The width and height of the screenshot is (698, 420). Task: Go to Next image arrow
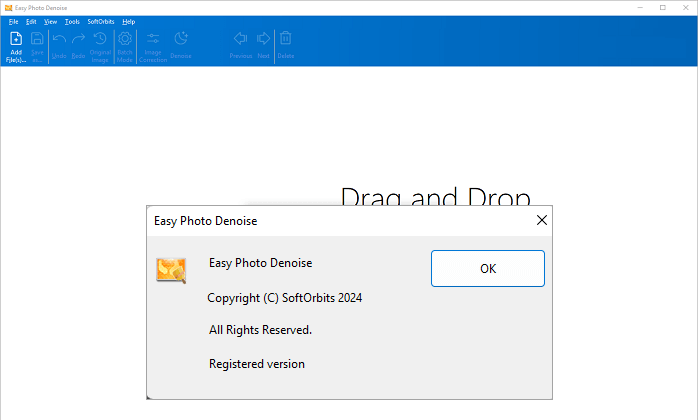click(x=264, y=40)
